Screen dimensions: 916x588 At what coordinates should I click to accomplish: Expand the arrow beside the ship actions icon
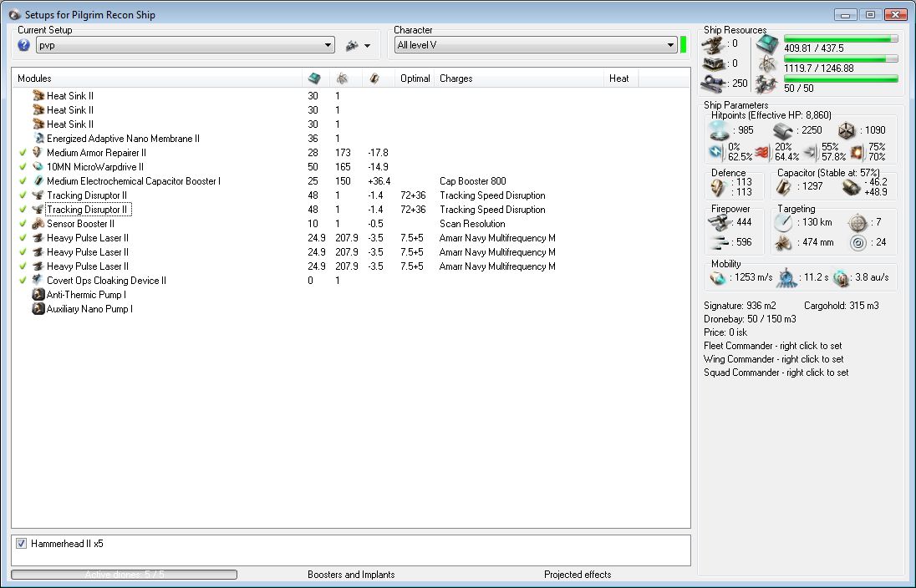[x=367, y=46]
